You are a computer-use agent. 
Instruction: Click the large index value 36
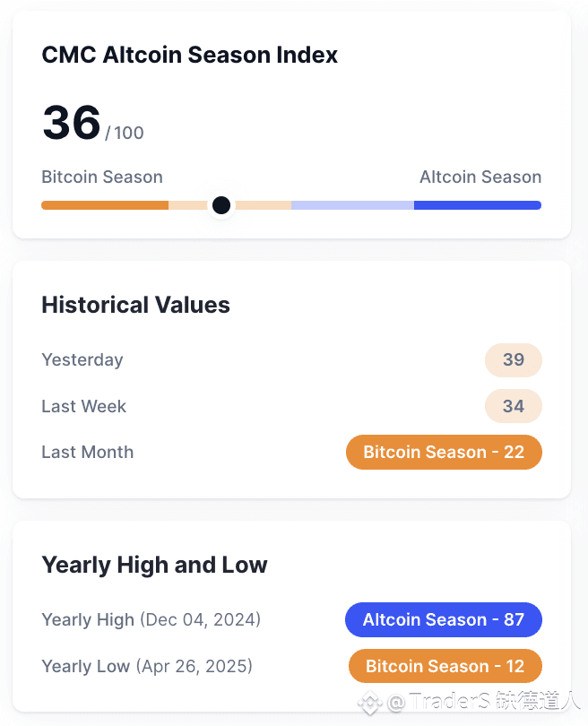(x=71, y=123)
